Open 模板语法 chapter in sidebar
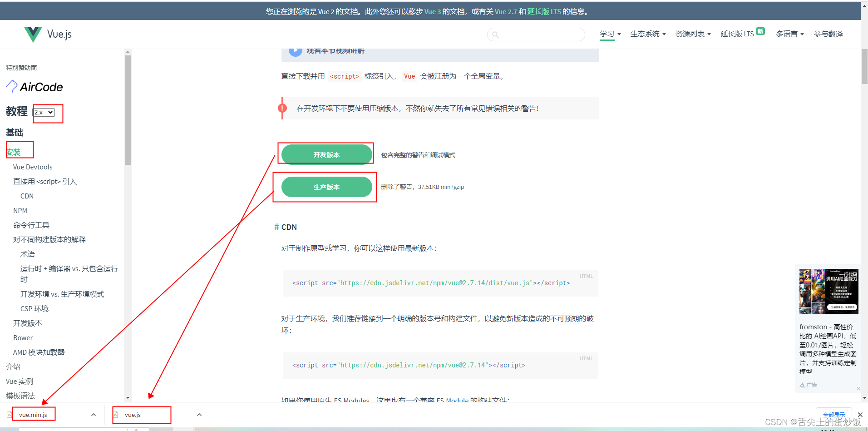This screenshot has height=431, width=868. (x=20, y=396)
